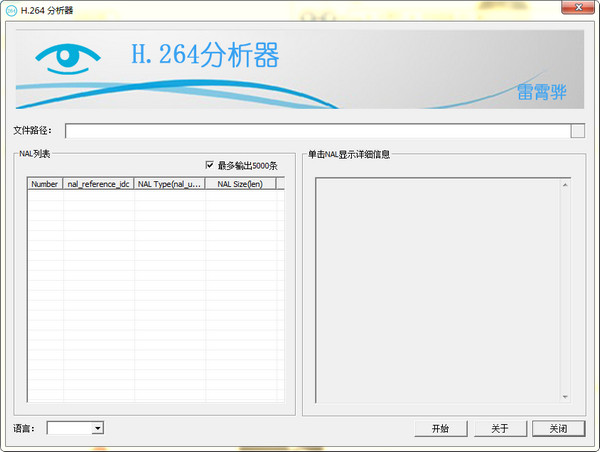Click inside the NAL detail information box

click(443, 288)
